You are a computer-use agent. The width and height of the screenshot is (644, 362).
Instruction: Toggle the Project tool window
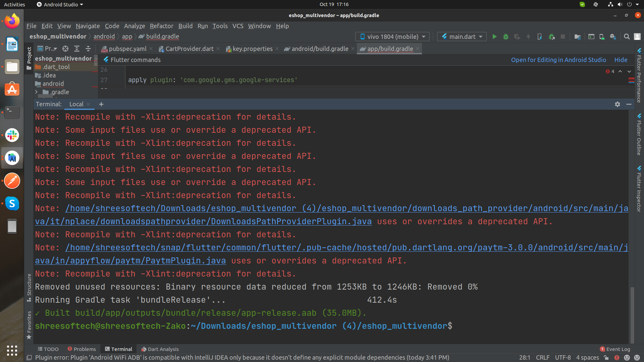[29, 58]
